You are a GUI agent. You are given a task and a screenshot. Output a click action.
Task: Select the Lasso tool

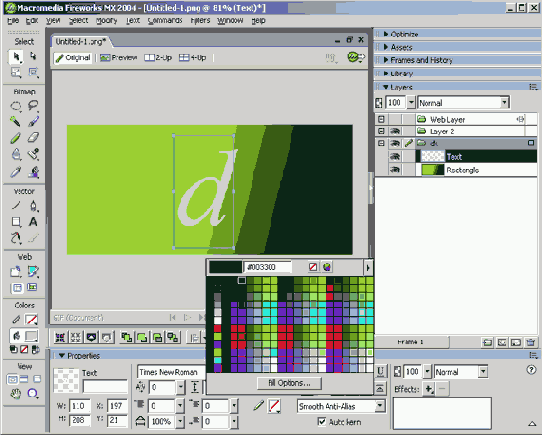pos(33,105)
